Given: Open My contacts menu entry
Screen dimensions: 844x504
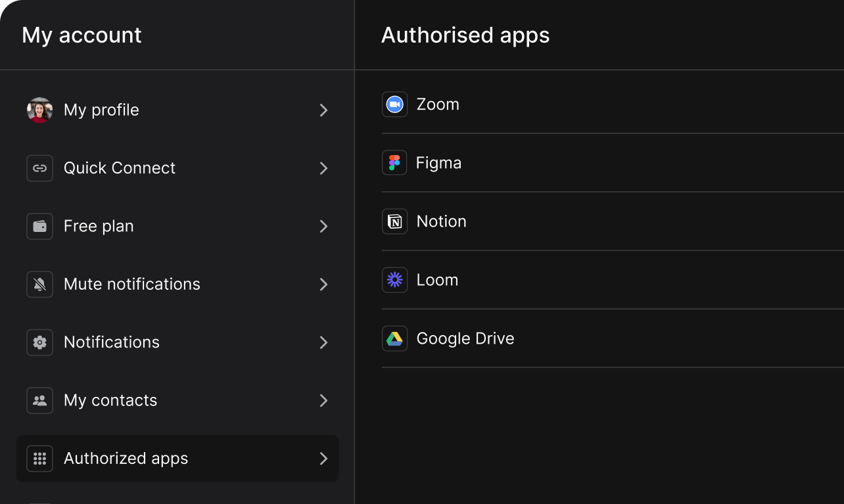Looking at the screenshot, I should click(x=110, y=401).
